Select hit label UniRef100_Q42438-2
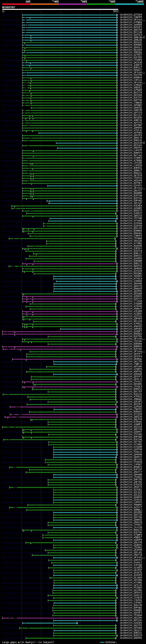Screen dimensions: 146x644 tap(132, 143)
